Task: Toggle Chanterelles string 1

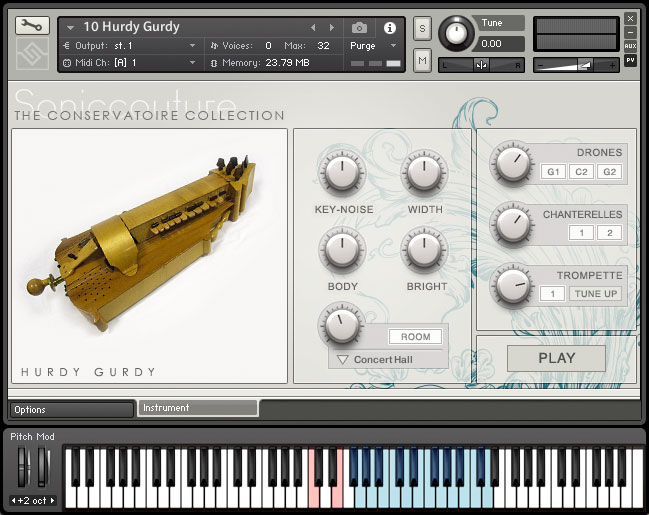Action: pyautogui.click(x=582, y=233)
